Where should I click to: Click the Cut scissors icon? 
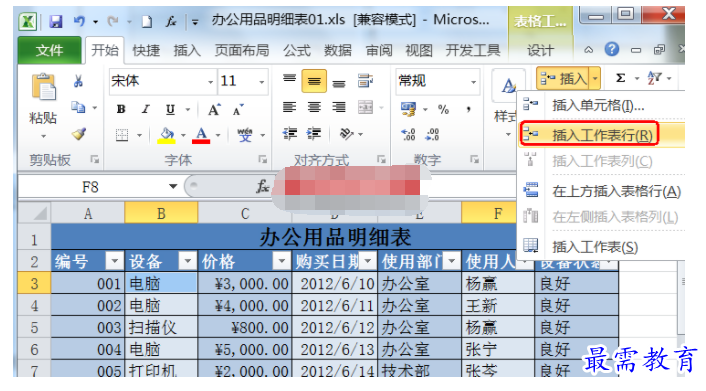(x=78, y=81)
